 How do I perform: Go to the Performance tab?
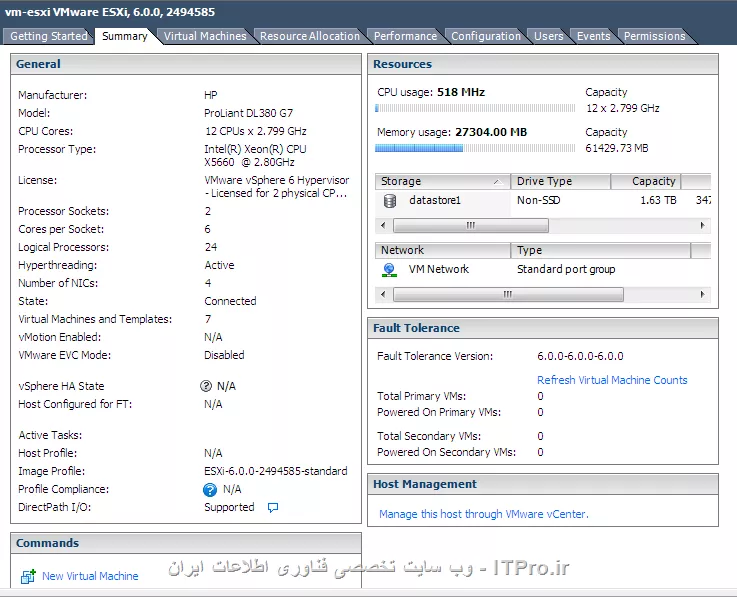tap(405, 36)
